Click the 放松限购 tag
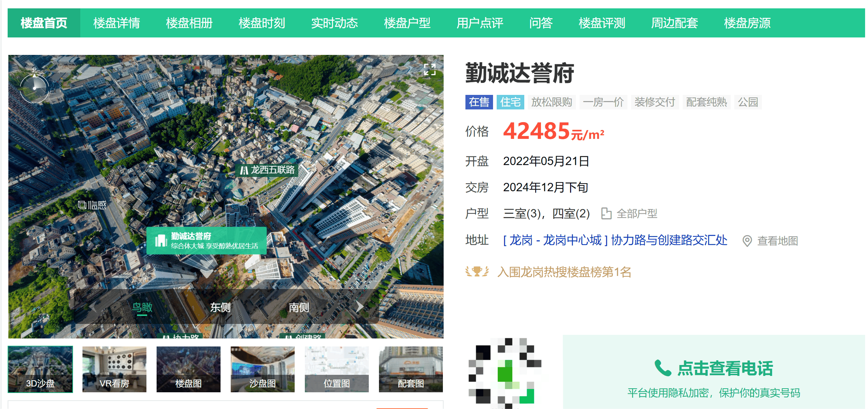The height and width of the screenshot is (409, 868). click(x=552, y=102)
